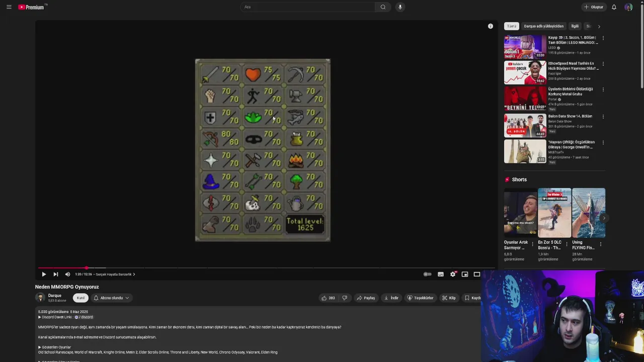Toggle the autoplay switch
This screenshot has height=362, width=644.
pyautogui.click(x=427, y=274)
